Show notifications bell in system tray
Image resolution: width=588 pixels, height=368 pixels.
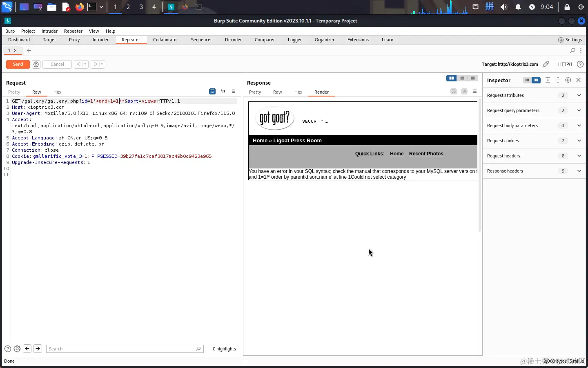tap(518, 7)
